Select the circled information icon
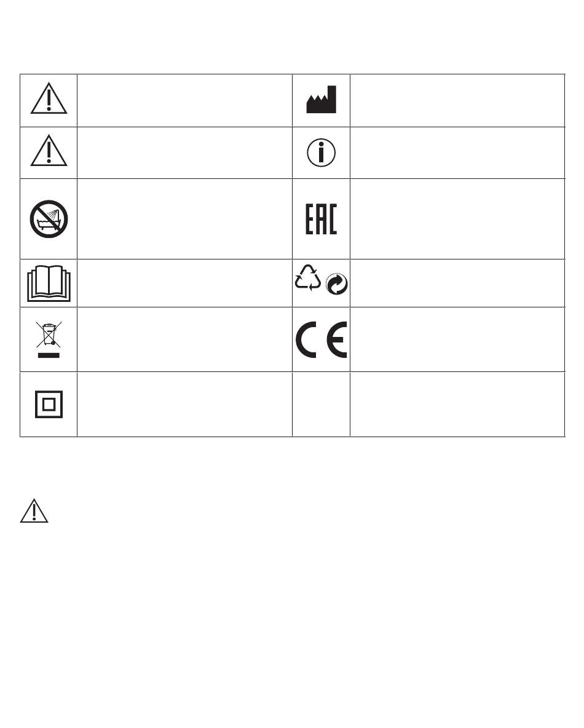The height and width of the screenshot is (728, 584). coord(322,153)
